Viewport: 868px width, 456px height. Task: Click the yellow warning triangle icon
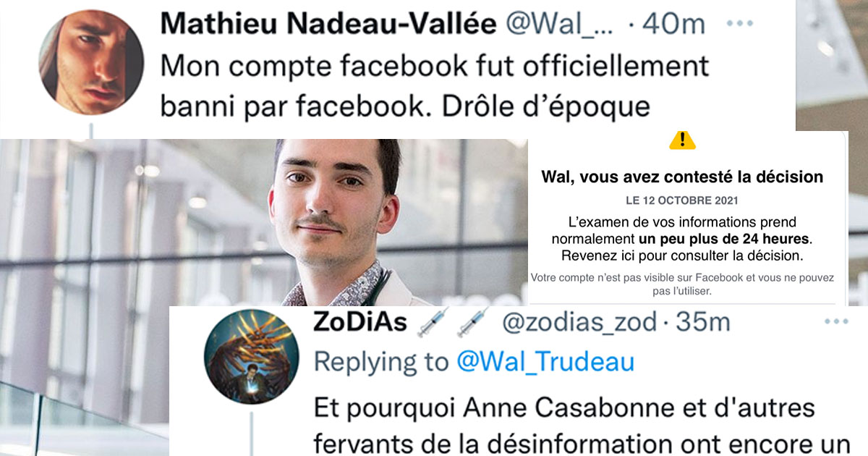click(x=682, y=140)
